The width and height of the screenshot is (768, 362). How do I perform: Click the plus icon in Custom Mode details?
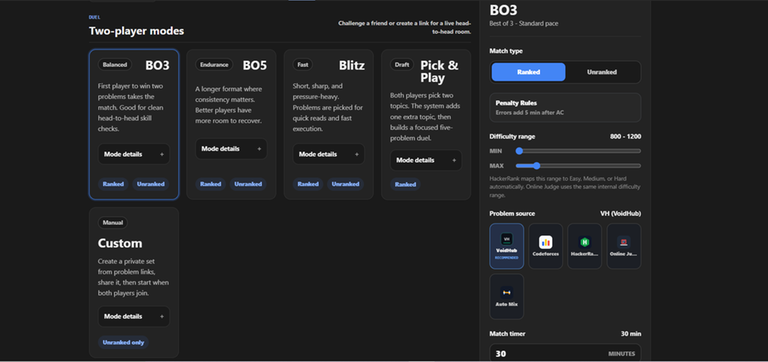click(162, 316)
